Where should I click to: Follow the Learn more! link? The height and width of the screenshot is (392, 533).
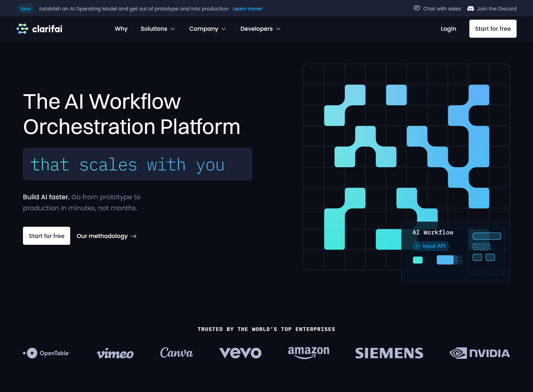click(x=247, y=9)
